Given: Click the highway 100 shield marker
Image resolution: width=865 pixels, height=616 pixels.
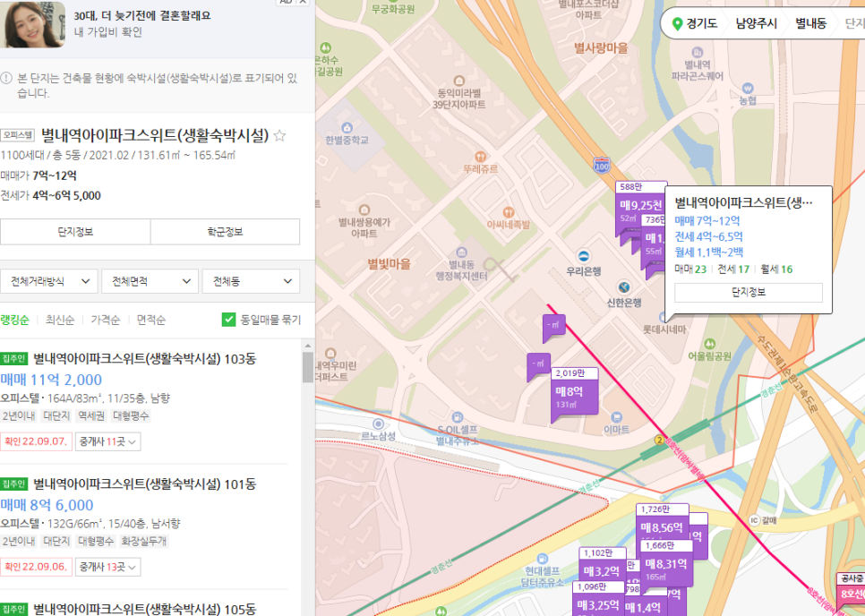Looking at the screenshot, I should [602, 165].
